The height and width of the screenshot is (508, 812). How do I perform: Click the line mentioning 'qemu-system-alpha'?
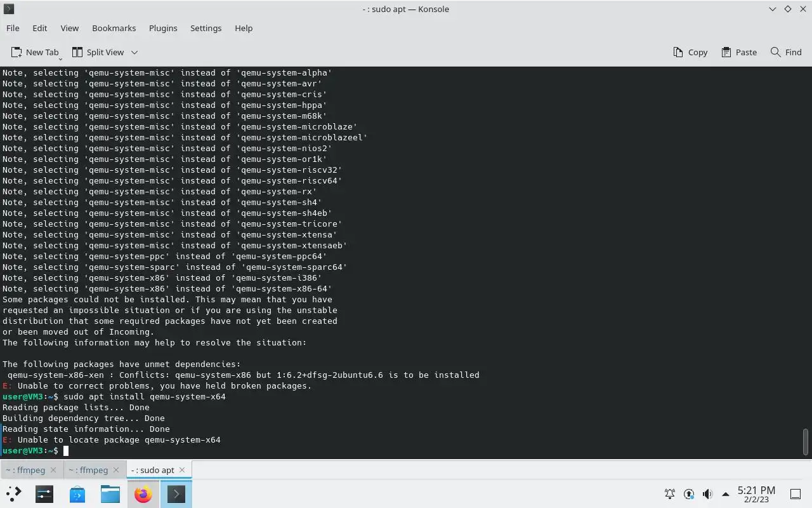point(167,72)
